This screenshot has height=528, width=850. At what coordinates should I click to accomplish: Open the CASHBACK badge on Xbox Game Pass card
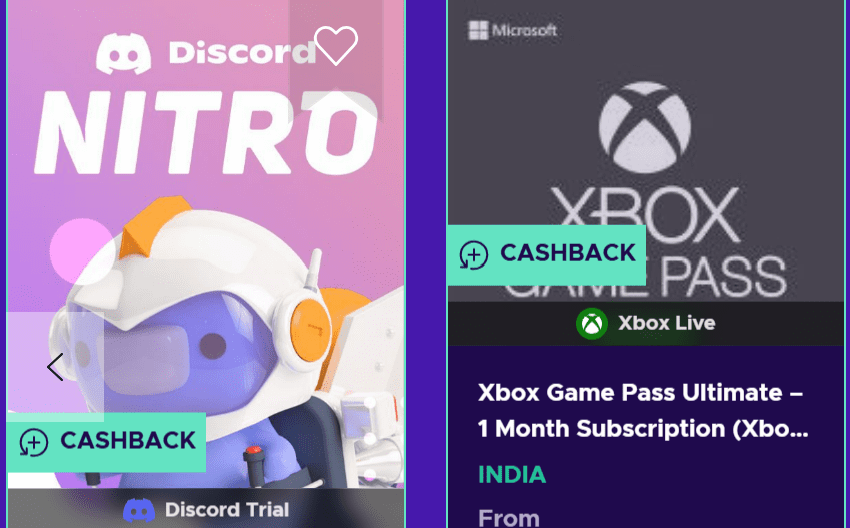[x=546, y=255]
